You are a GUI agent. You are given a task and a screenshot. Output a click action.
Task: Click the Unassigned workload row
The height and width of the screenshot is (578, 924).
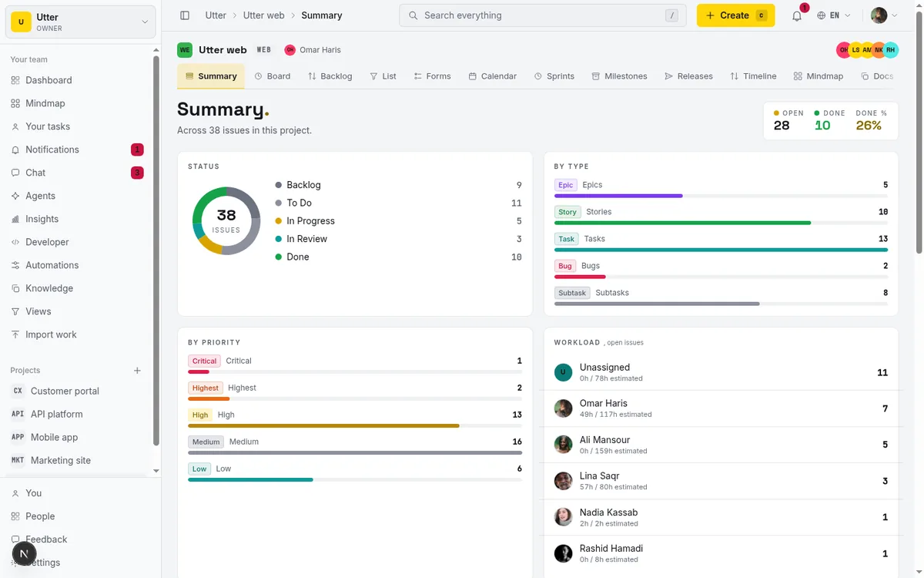[721, 373]
